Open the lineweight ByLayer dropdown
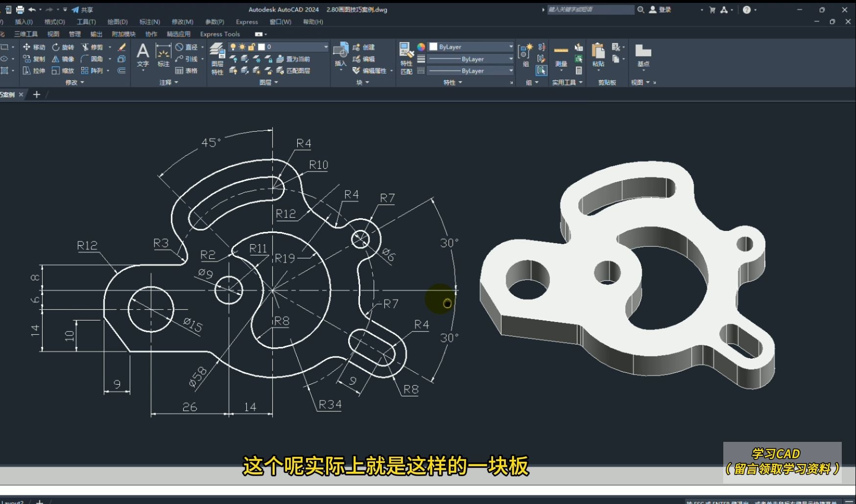 click(511, 59)
